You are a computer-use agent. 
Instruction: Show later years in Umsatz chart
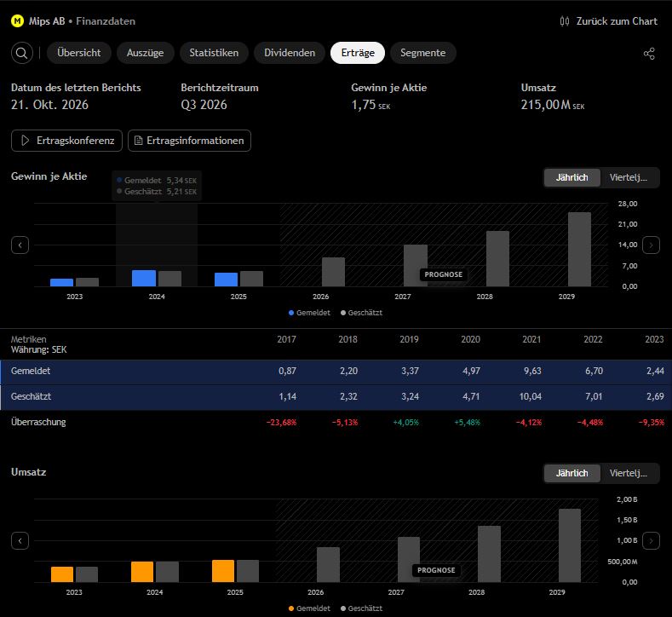pyautogui.click(x=651, y=541)
